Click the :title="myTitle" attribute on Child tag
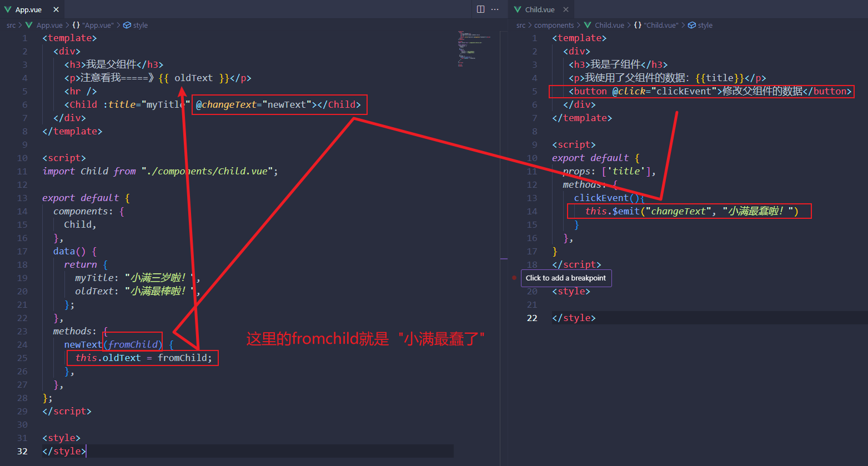The width and height of the screenshot is (868, 466). point(147,104)
